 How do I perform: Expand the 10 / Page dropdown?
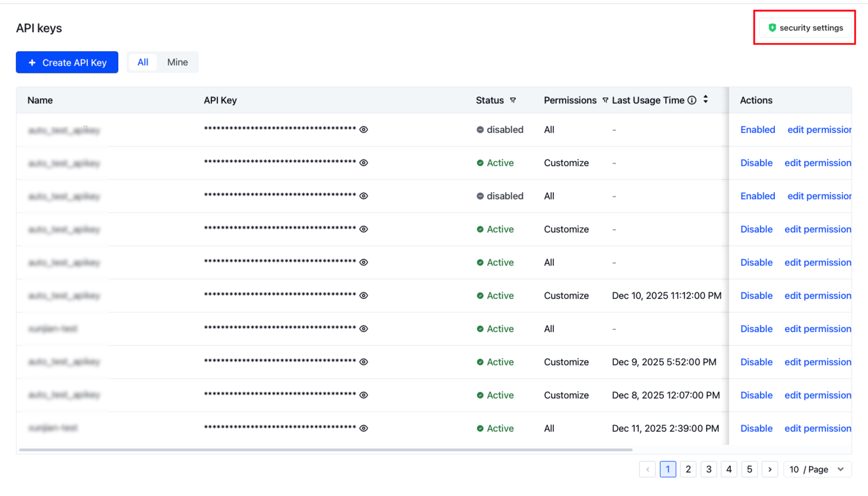click(x=817, y=469)
